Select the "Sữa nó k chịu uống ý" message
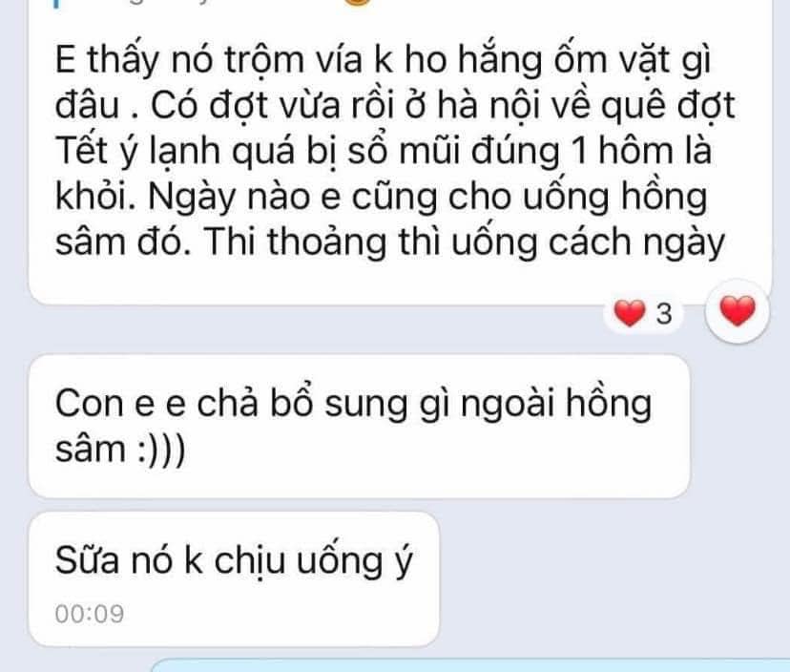Viewport: 790px width, 672px height. coord(234,578)
